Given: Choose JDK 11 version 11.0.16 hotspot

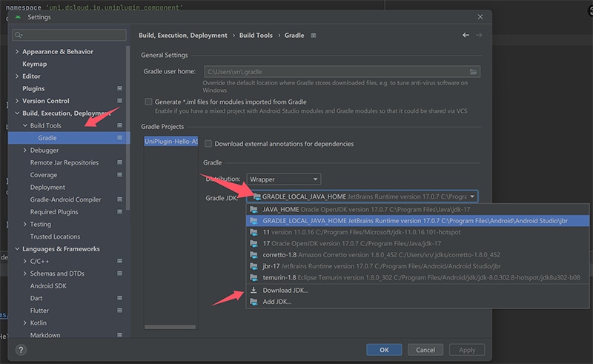Looking at the screenshot, I should coord(417,232).
